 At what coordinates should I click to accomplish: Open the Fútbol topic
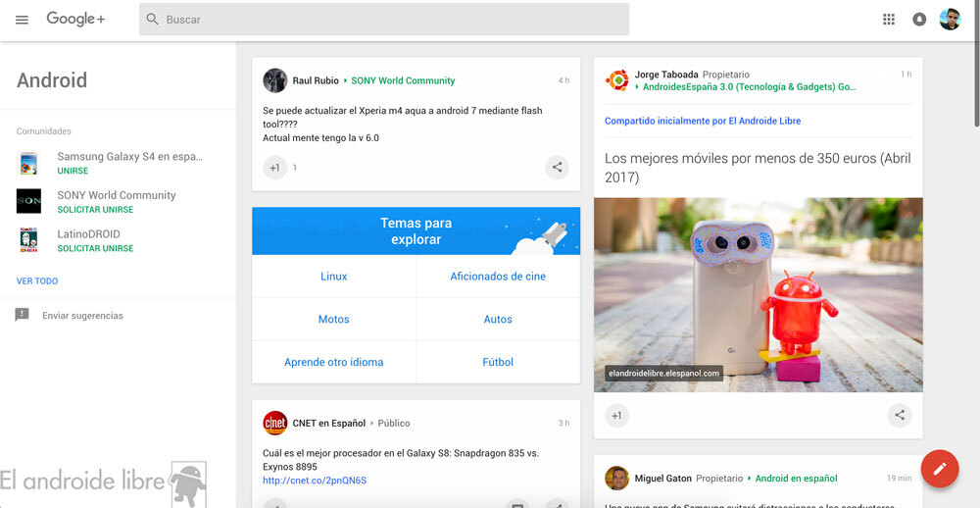pyautogui.click(x=498, y=362)
